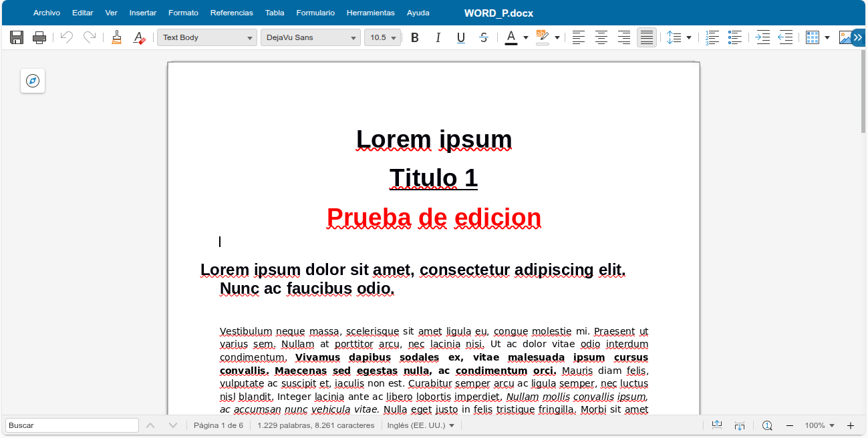Insert a numbered list

[x=712, y=37]
